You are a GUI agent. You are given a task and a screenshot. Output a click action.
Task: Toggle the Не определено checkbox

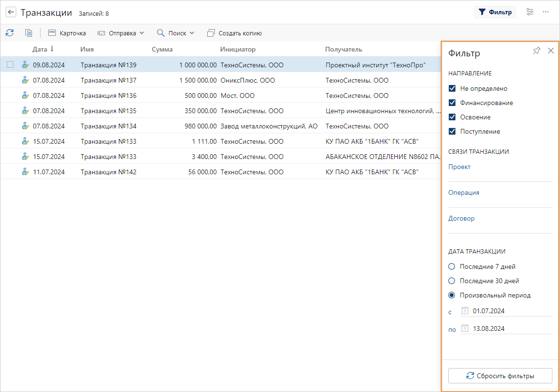pos(452,88)
